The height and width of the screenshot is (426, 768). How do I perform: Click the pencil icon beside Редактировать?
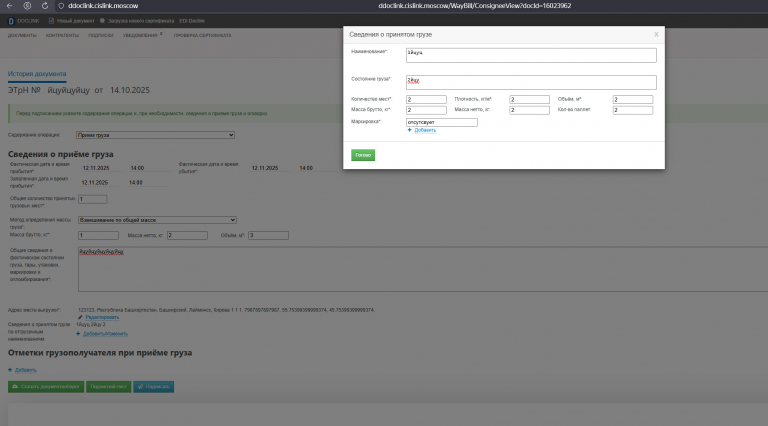80,317
